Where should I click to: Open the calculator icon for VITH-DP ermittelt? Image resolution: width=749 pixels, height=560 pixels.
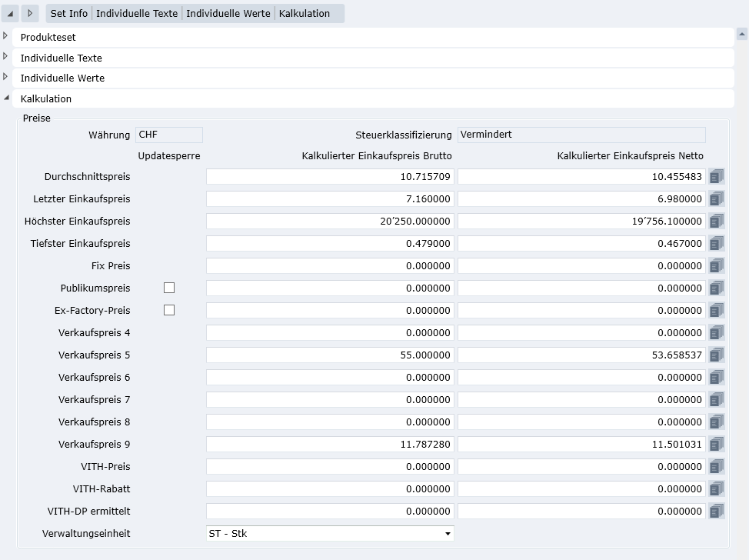(x=716, y=512)
